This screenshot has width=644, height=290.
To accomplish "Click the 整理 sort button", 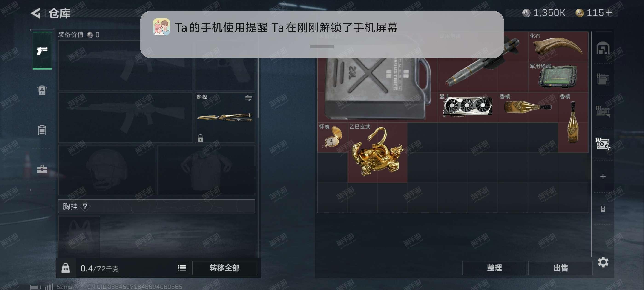I will pyautogui.click(x=494, y=268).
